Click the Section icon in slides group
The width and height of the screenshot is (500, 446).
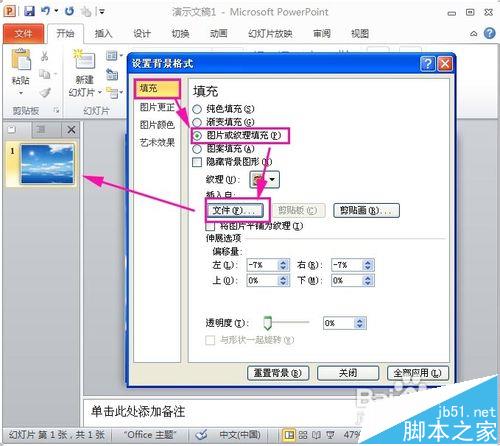click(x=112, y=92)
